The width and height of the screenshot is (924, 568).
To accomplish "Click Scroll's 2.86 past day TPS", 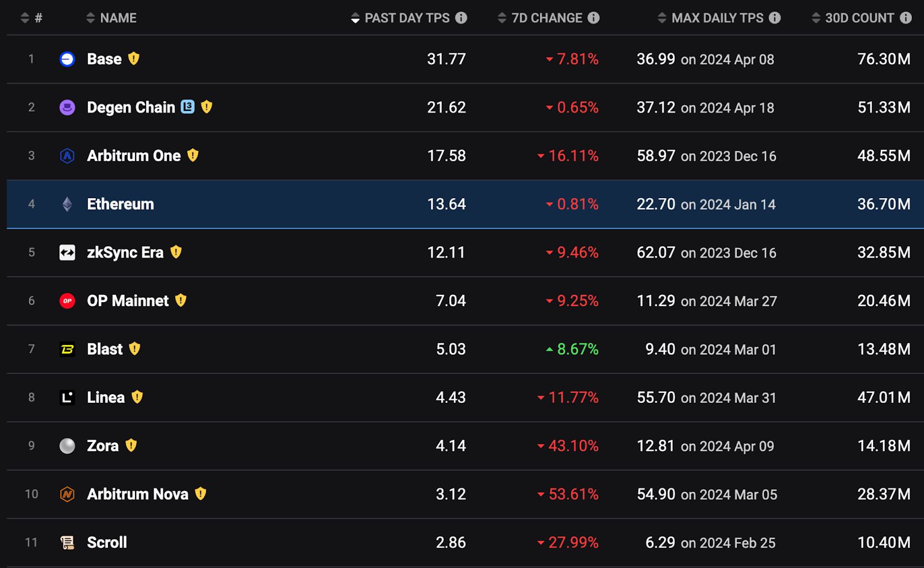I will (x=451, y=543).
